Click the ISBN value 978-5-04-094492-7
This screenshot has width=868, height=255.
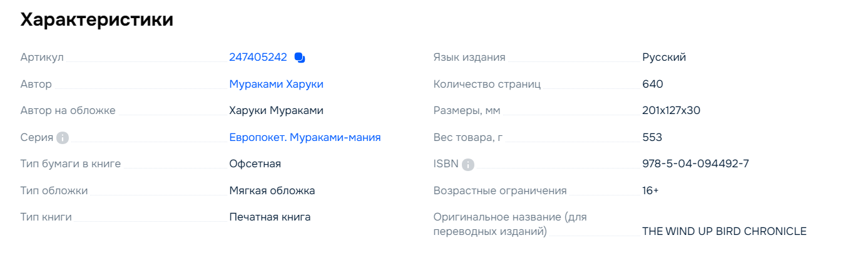click(695, 164)
